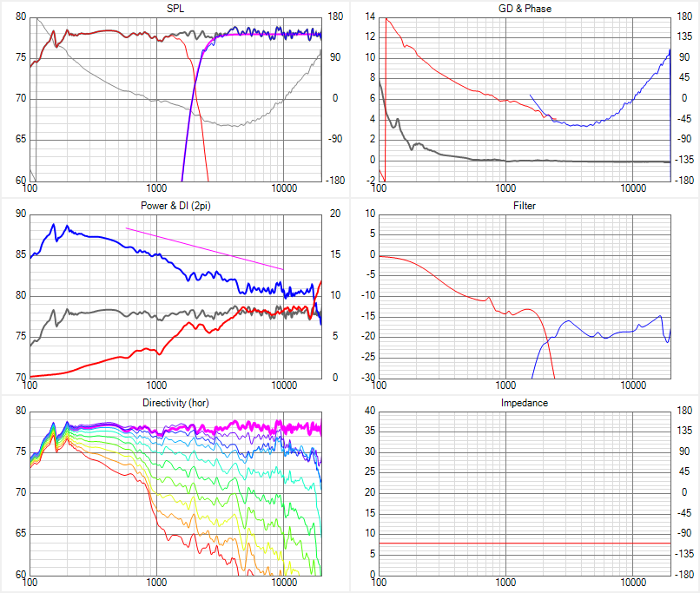Click the thick magenta curve in Directivity chart
The width and height of the screenshot is (700, 593).
click(261, 428)
